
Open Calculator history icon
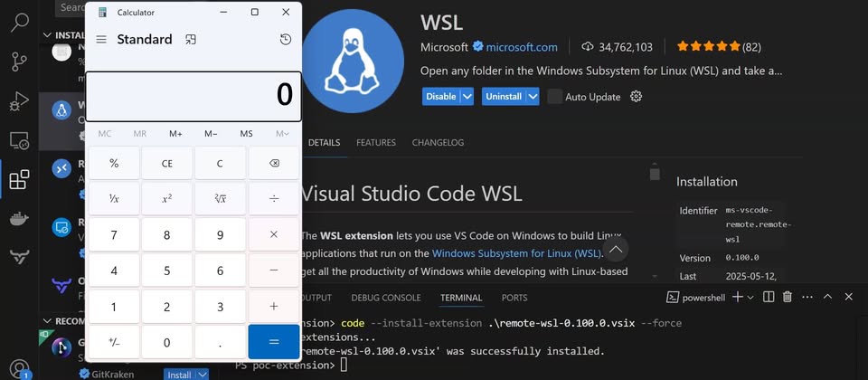coord(286,39)
